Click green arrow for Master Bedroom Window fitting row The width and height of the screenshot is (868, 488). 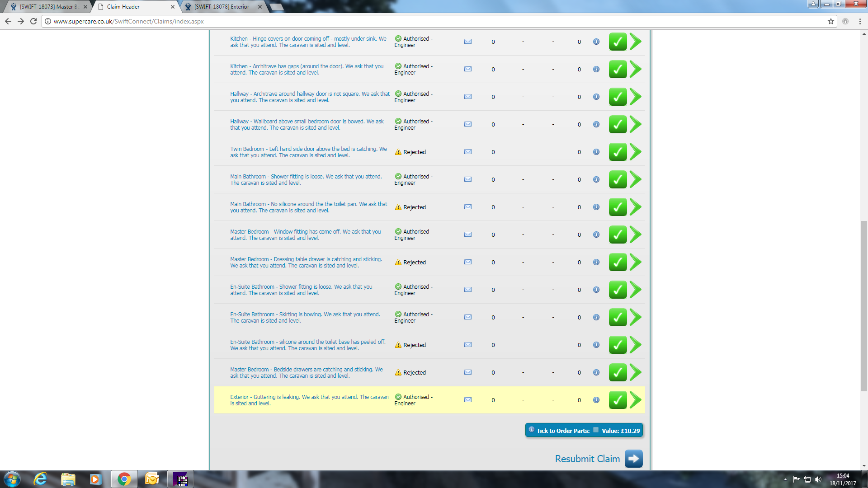click(636, 235)
